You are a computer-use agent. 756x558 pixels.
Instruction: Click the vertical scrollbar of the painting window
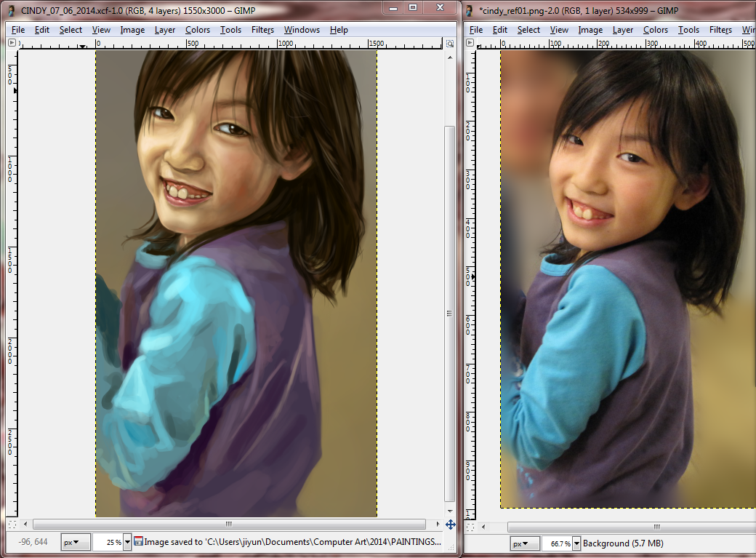tap(450, 313)
